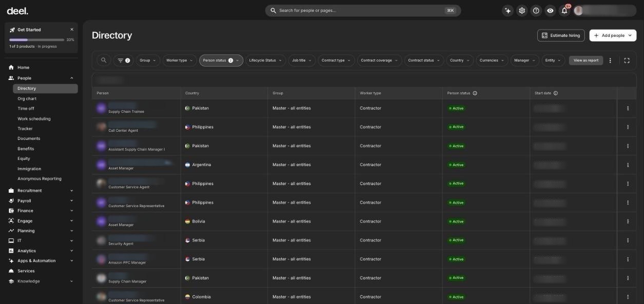Collapse the People section in sidebar
The image size is (644, 304).
tap(71, 78)
